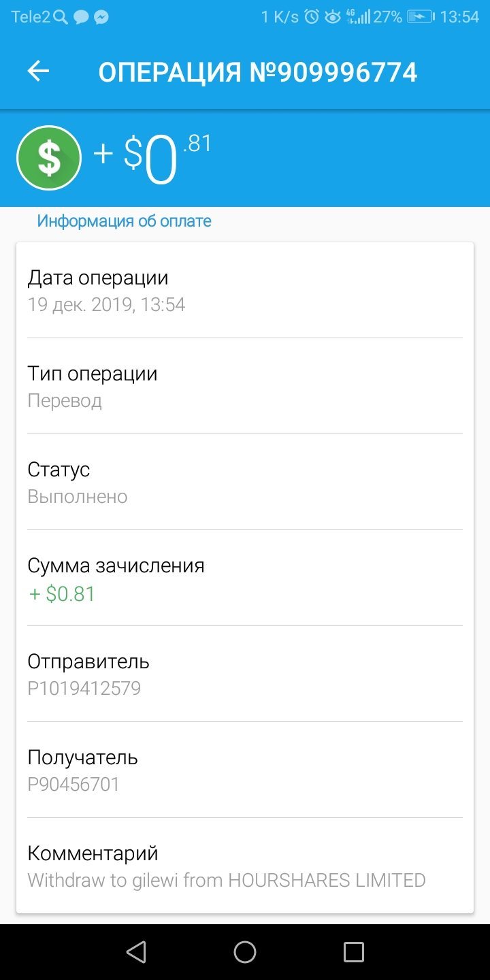Tap Android back navigation triangle

tap(136, 951)
